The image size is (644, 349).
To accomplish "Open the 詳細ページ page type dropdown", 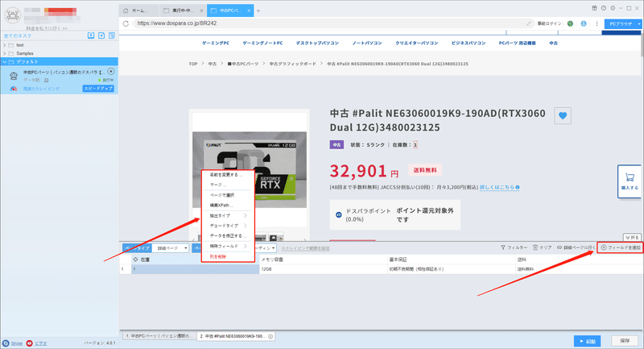I will [x=171, y=248].
